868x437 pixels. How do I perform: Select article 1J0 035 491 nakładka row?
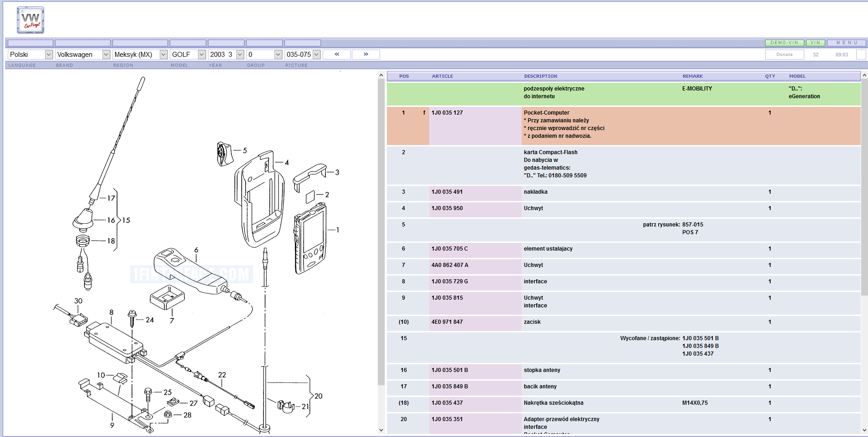(x=447, y=192)
